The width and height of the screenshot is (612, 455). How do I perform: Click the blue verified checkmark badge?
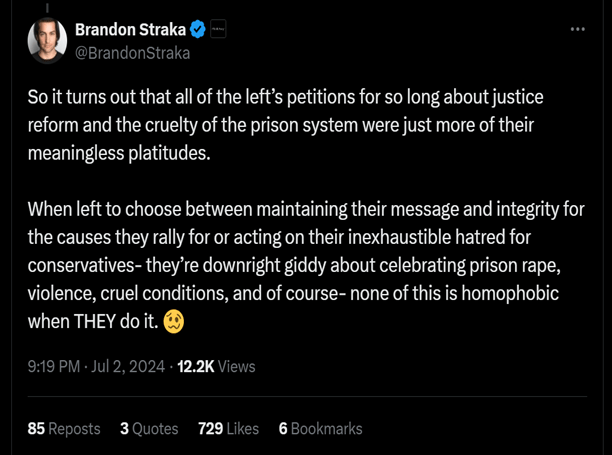click(x=198, y=30)
